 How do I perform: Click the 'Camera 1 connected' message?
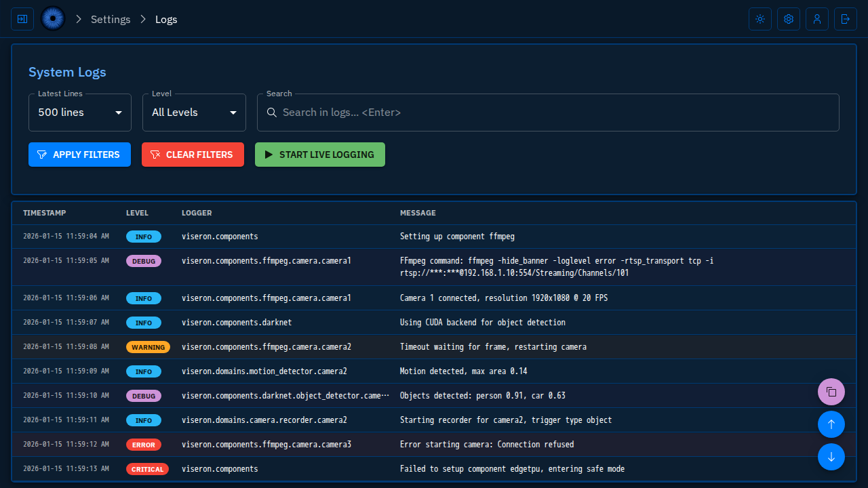coord(504,298)
